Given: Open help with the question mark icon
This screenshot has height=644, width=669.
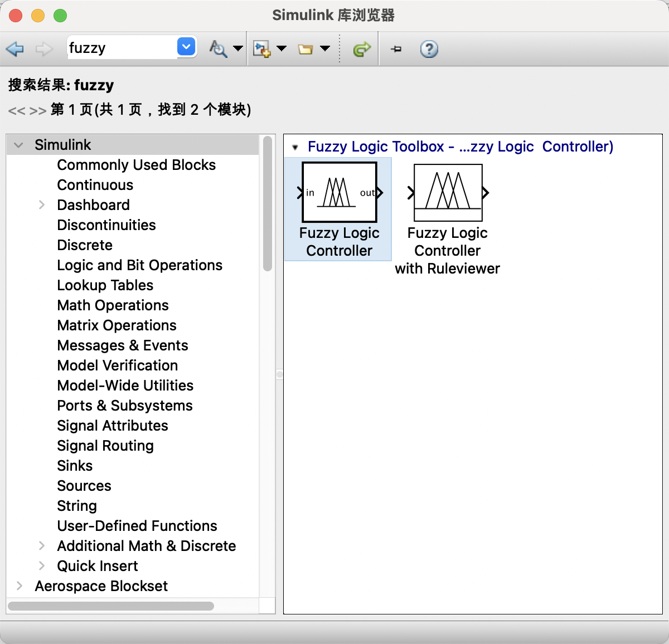Looking at the screenshot, I should (429, 49).
